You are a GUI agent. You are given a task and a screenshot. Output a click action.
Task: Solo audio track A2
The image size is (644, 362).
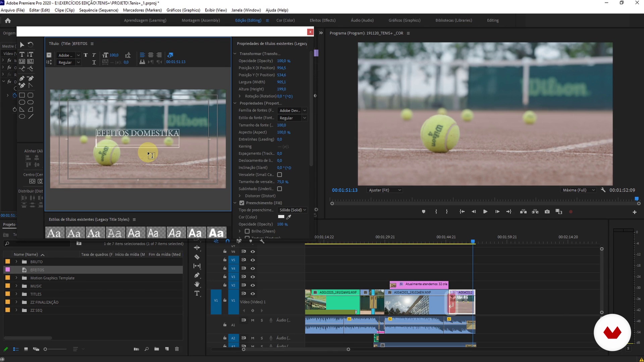tap(262, 338)
